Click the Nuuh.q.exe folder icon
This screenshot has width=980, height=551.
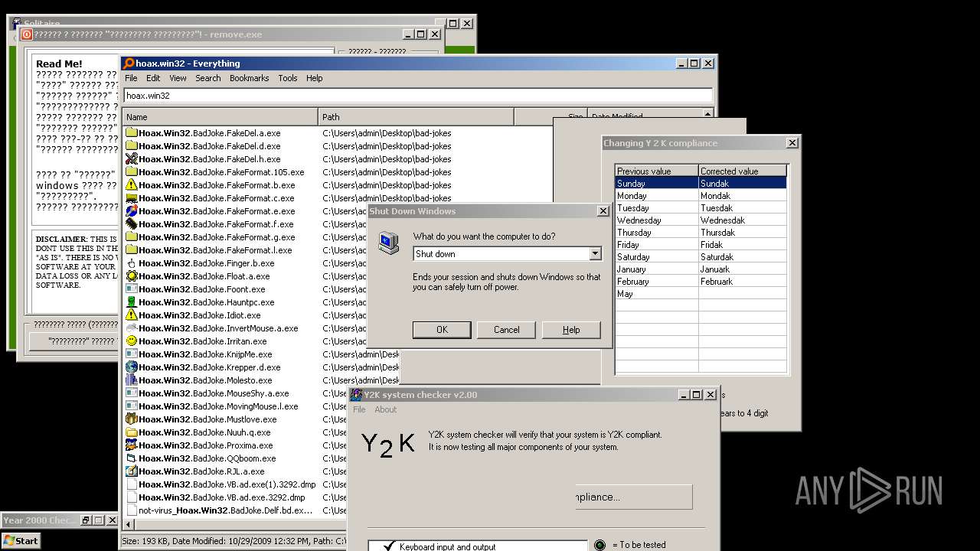pyautogui.click(x=131, y=432)
